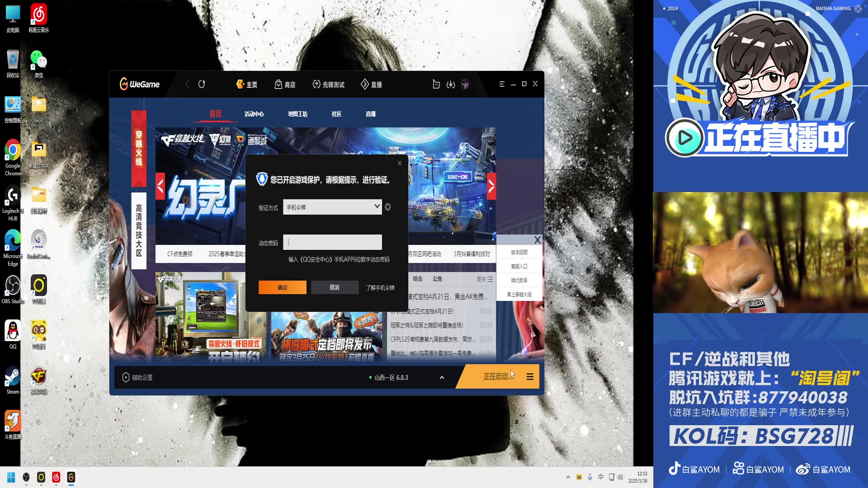Screen dimensions: 868x488
Task: Open the 验证方式 dropdown showing 手机令牌
Action: (x=332, y=207)
